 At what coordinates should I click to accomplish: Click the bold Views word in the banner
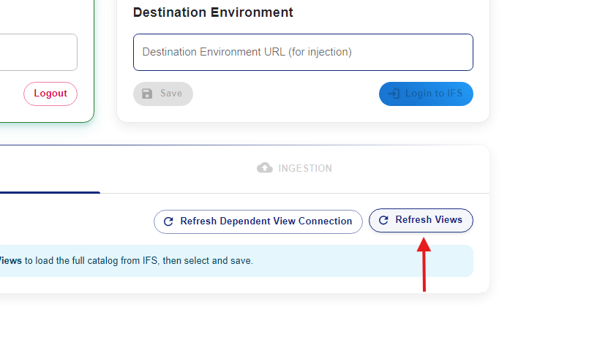click(10, 260)
